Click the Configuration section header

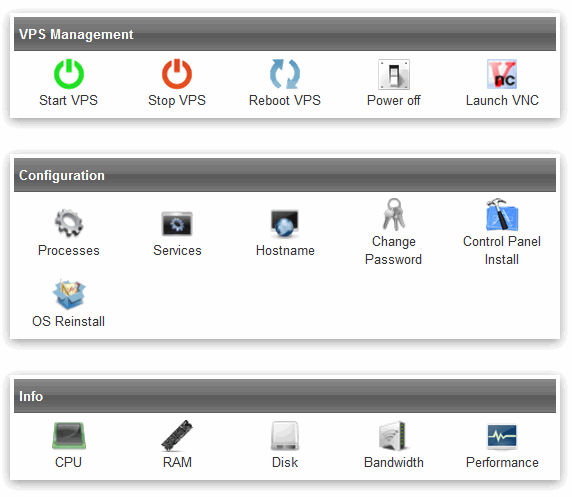285,175
